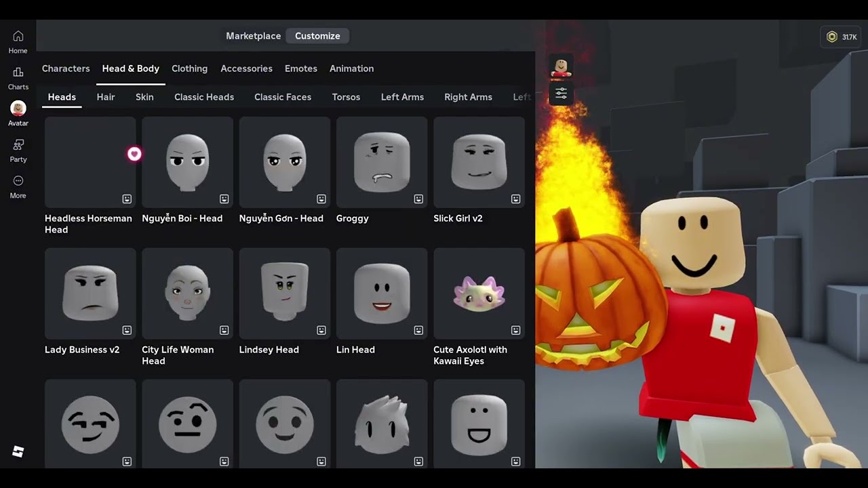
Task: Click bundle icon on City Life Woman Head
Action: click(x=224, y=330)
